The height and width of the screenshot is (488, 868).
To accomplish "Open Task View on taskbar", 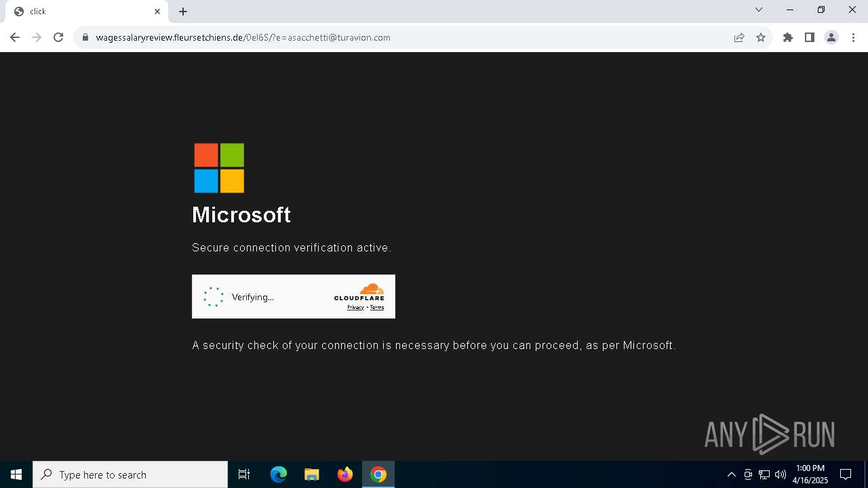I will click(244, 474).
